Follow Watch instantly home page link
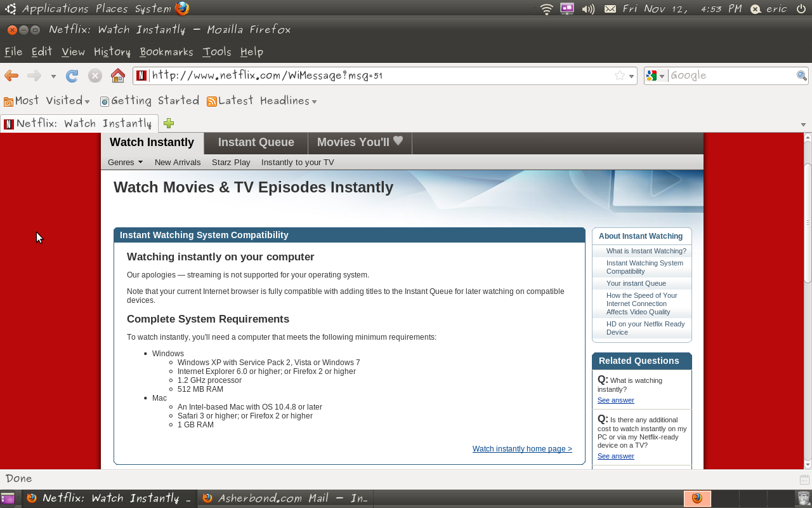This screenshot has height=508, width=812. pos(522,449)
